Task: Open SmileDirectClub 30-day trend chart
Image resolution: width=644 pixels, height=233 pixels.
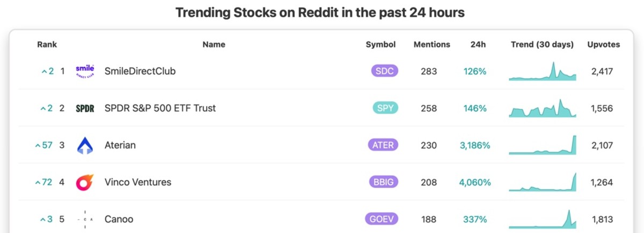Action: click(x=543, y=71)
